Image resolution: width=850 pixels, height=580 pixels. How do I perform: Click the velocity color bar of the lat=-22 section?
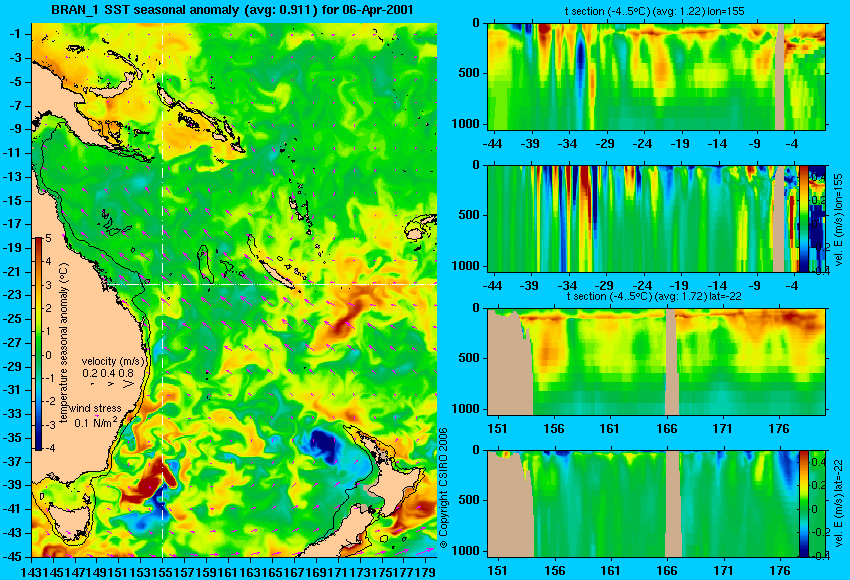(803, 504)
